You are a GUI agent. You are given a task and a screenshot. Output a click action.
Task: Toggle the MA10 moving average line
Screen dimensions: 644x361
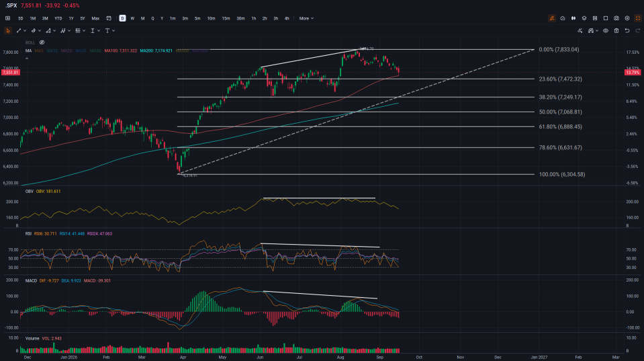coord(52,51)
